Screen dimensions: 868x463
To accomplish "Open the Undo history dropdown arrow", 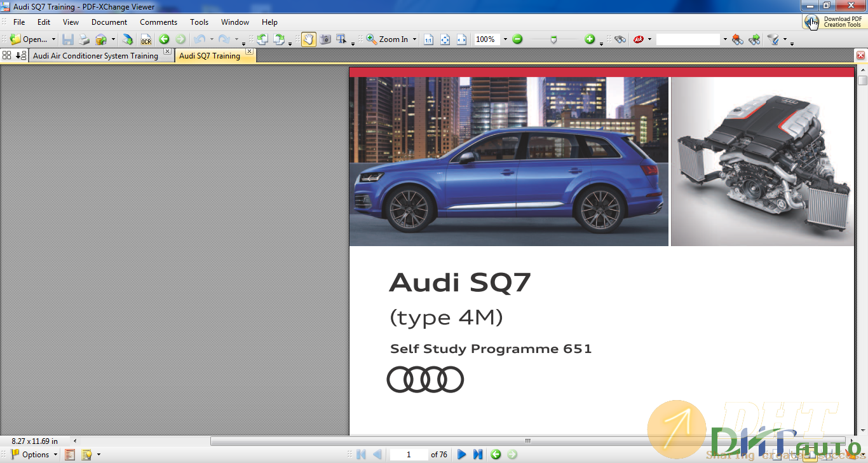I will 212,39.
